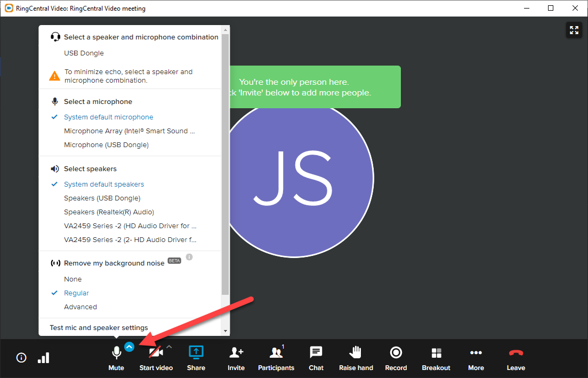Click the Share screen icon

click(196, 352)
